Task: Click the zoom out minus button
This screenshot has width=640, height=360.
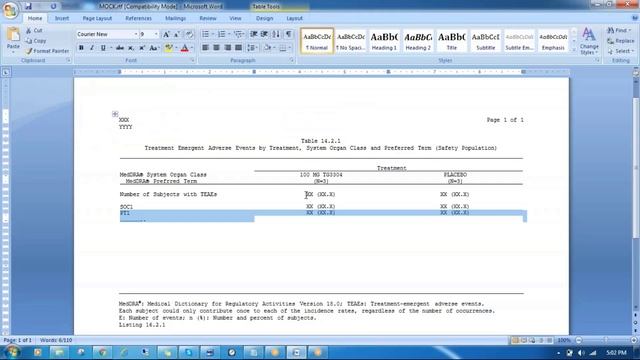Action: point(579,340)
